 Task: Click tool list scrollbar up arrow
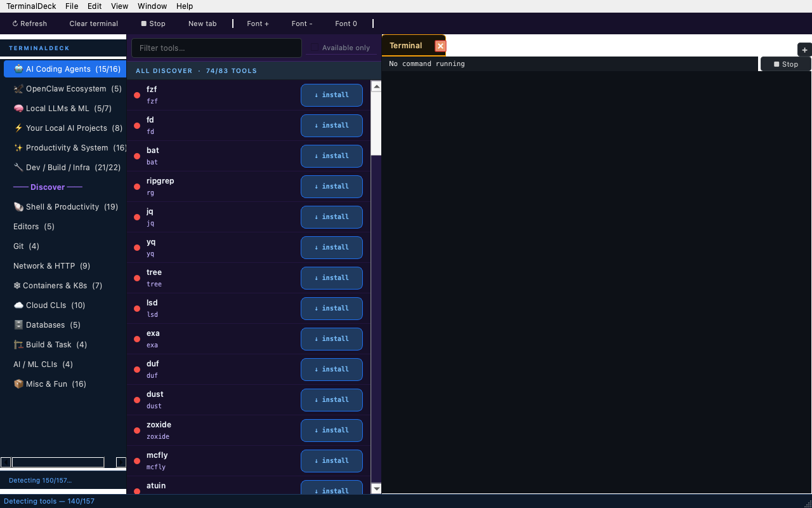[x=376, y=86]
